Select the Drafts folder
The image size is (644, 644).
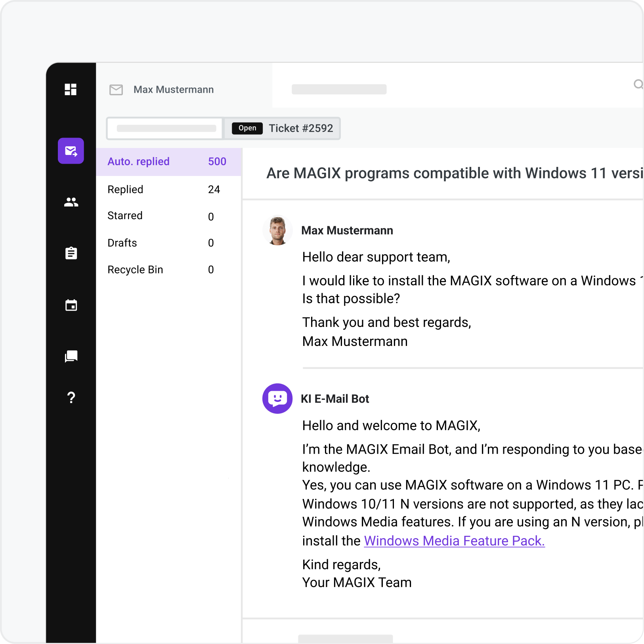[x=122, y=243]
